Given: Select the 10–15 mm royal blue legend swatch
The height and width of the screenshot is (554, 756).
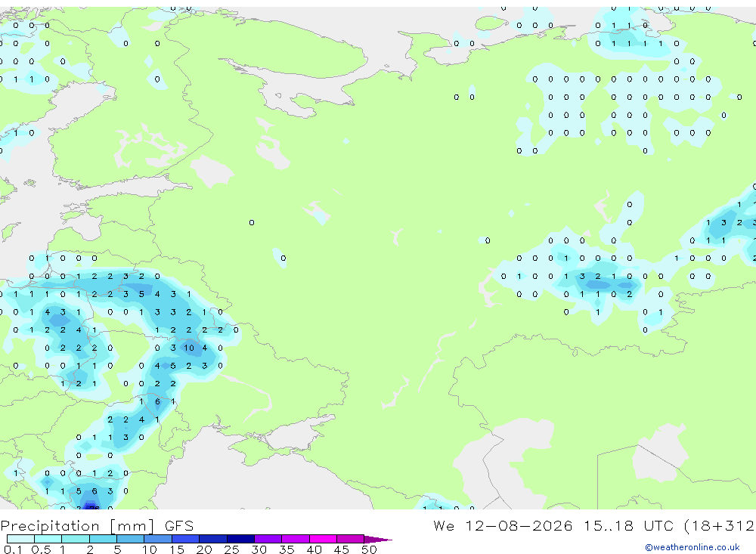Looking at the screenshot, I should point(158,539).
